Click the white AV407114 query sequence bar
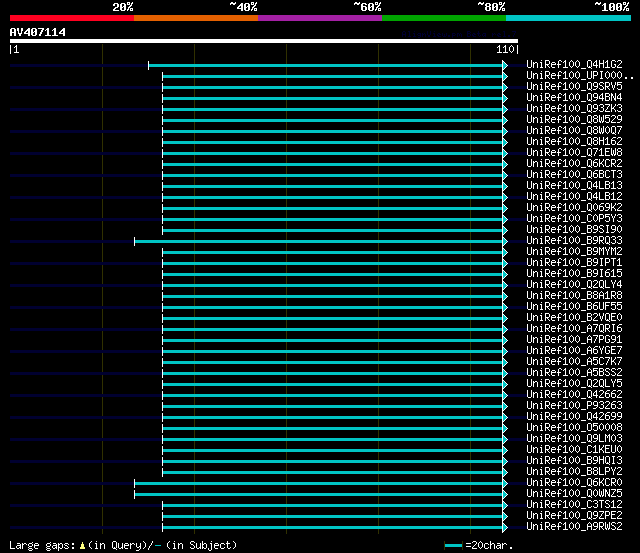Viewport: 640px width, 553px height. (x=264, y=41)
